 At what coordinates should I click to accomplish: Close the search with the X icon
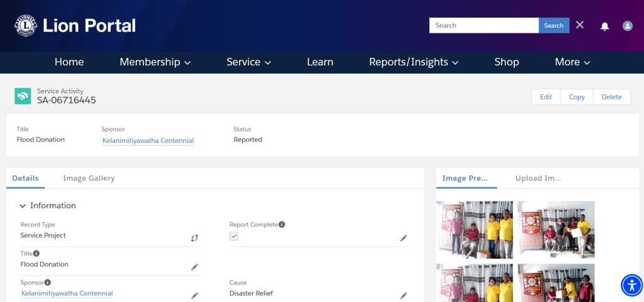click(x=579, y=25)
